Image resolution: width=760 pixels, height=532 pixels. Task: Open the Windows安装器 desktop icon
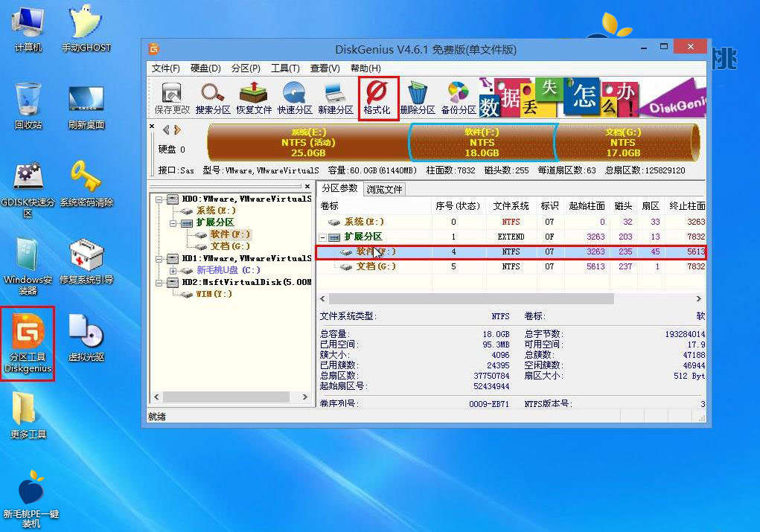pos(28,266)
